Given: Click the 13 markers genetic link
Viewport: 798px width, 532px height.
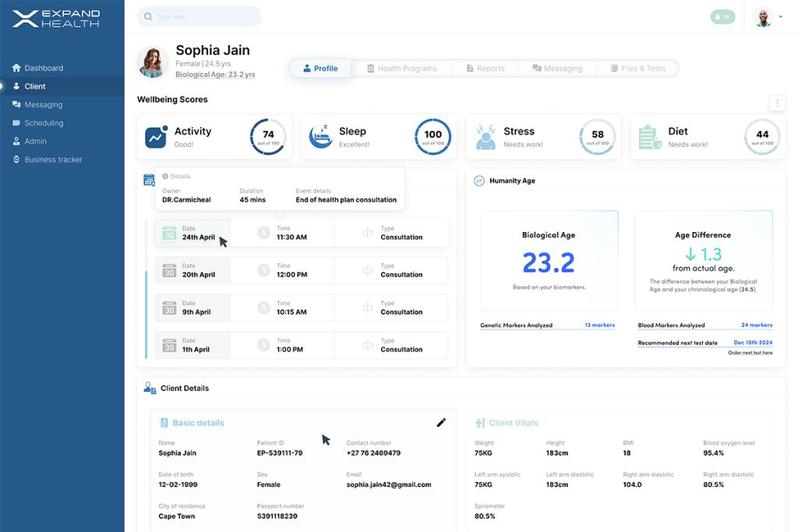Looking at the screenshot, I should coord(599,325).
